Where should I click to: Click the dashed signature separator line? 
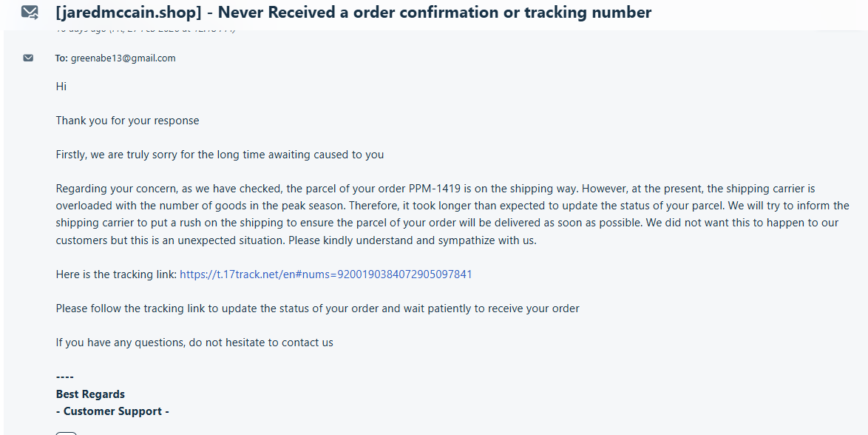65,377
